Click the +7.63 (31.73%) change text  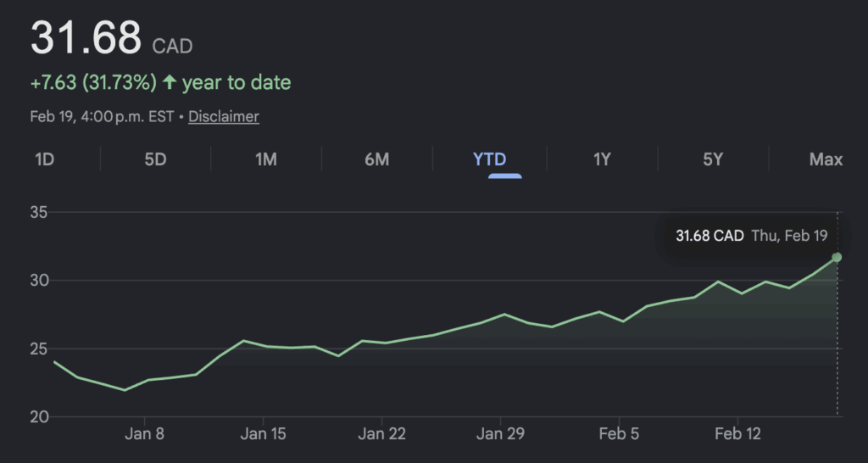93,83
